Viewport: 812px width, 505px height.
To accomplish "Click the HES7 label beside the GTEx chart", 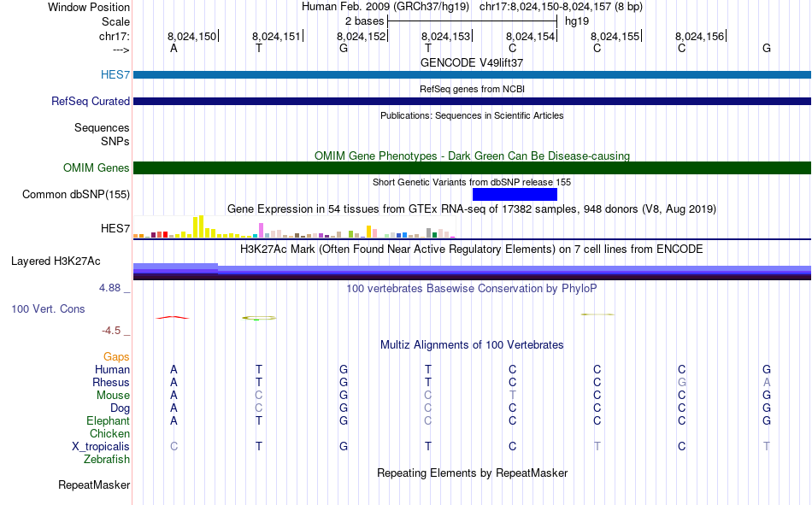I will (115, 228).
